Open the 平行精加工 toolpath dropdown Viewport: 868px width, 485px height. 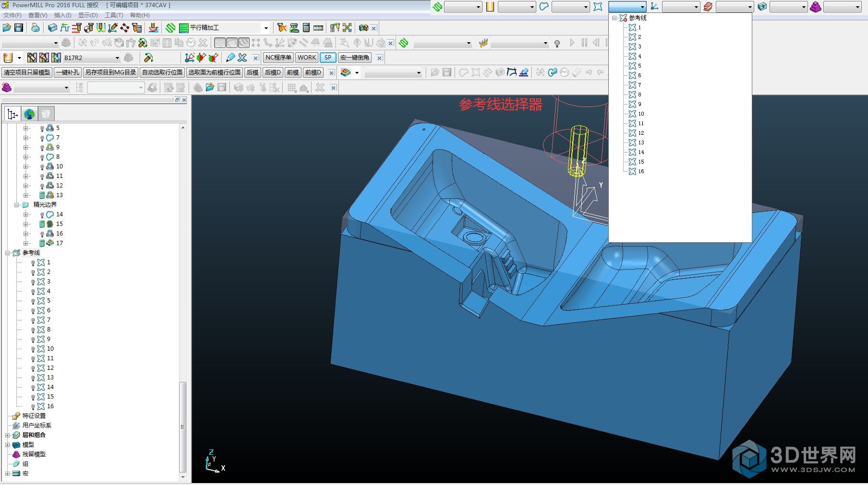[266, 28]
